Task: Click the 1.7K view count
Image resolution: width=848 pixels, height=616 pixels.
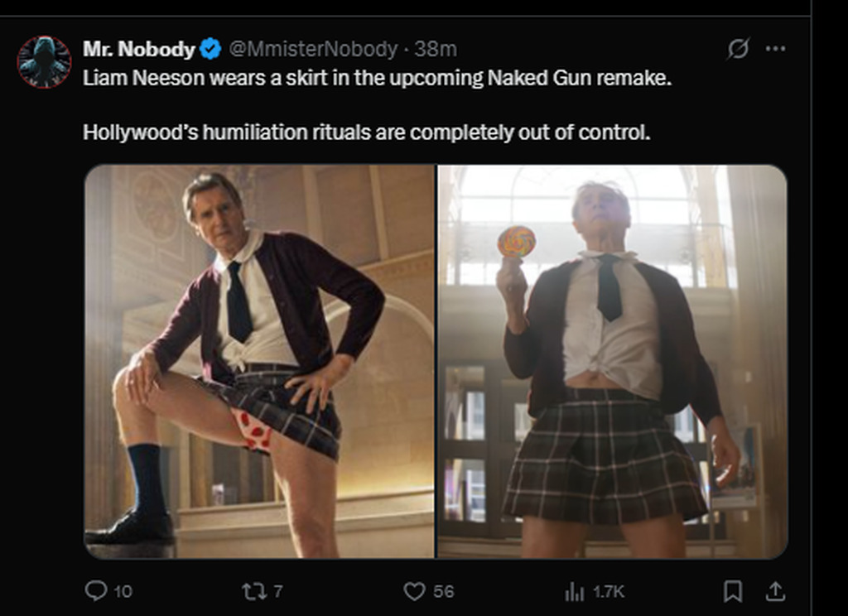Action: (609, 591)
